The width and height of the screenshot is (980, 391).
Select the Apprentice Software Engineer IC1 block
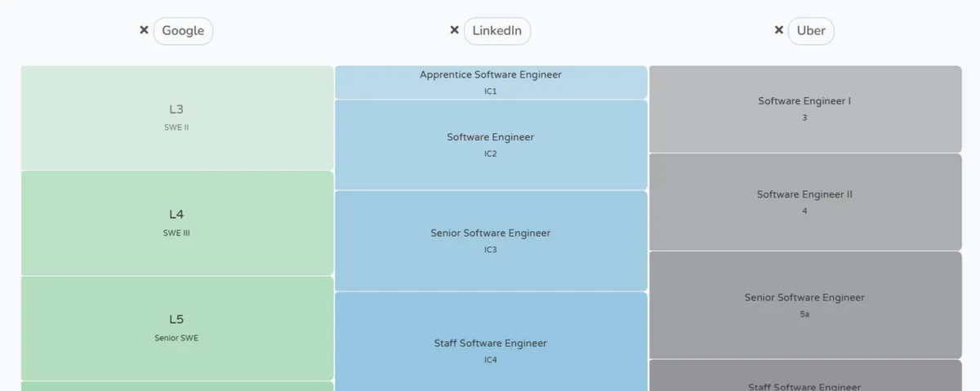490,82
